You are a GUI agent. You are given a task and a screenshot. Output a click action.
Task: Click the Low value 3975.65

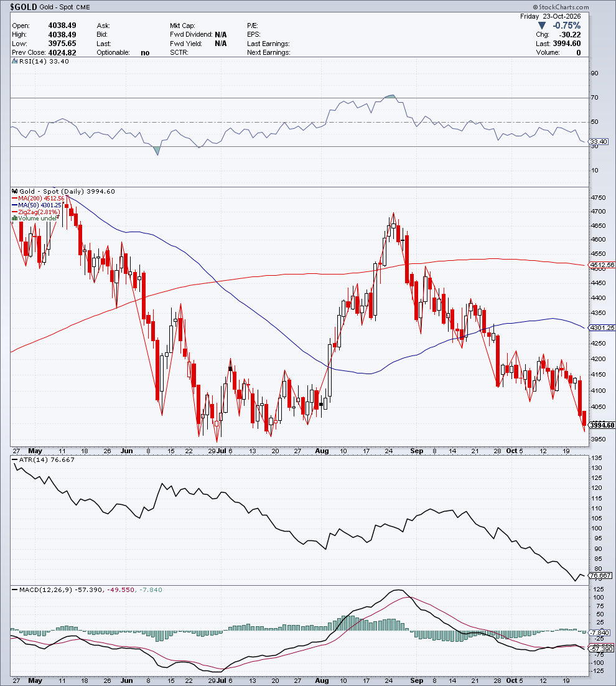(x=62, y=44)
